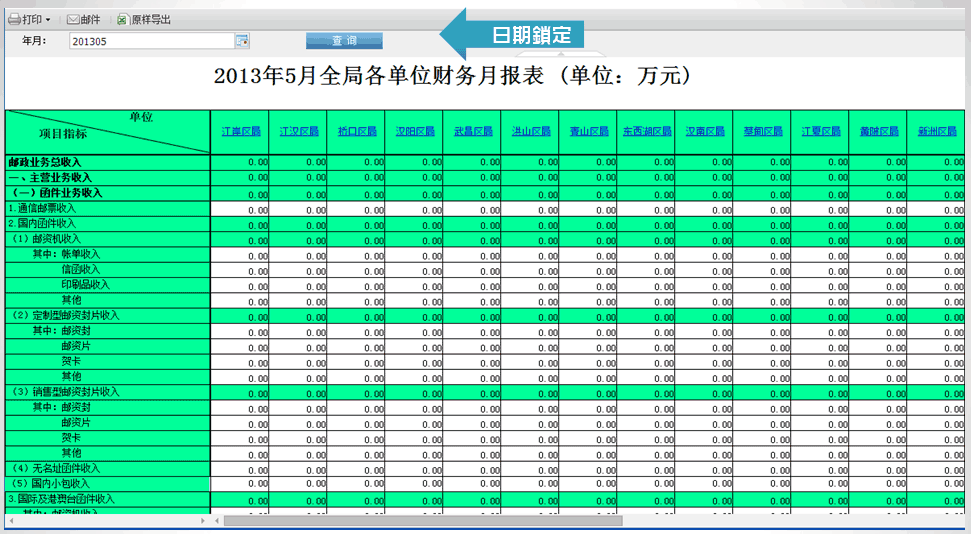
Task: Select the 印刷品收入 row label
Action: 85,284
